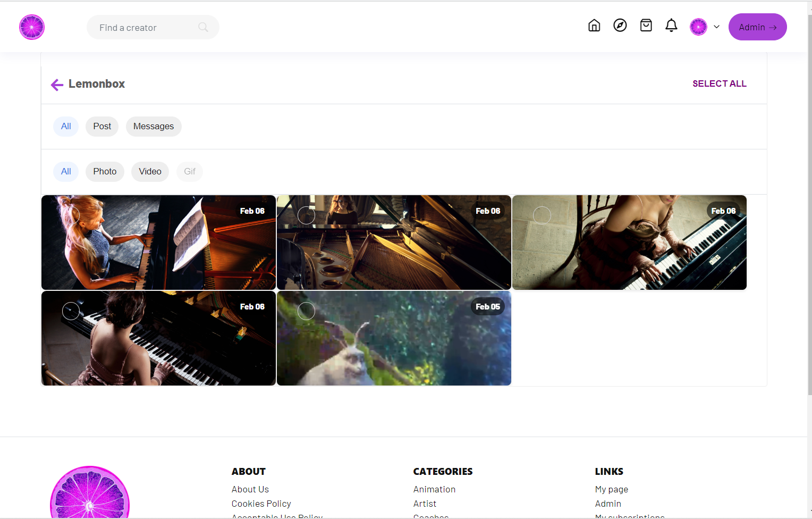Image resolution: width=812 pixels, height=519 pixels.
Task: Open the animated creature thumbnail
Action: (394, 338)
